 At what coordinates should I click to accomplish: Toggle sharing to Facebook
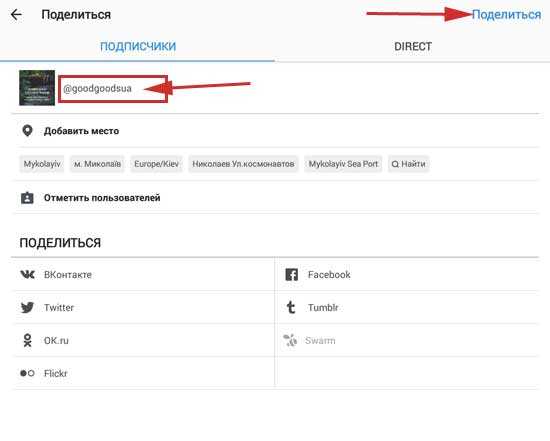coord(407,274)
